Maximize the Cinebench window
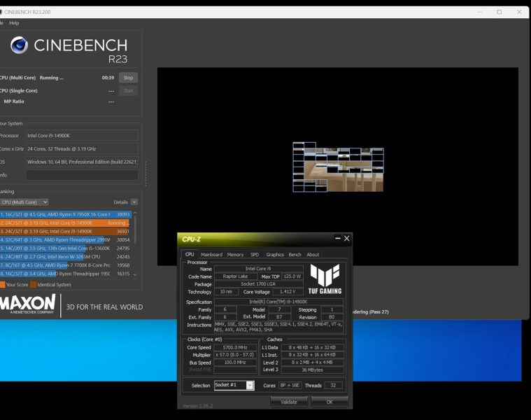 click(499, 12)
